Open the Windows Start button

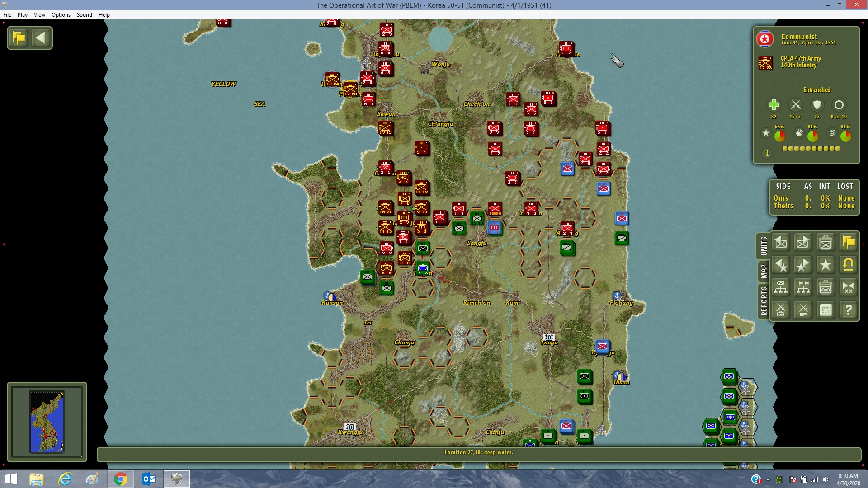pyautogui.click(x=11, y=479)
